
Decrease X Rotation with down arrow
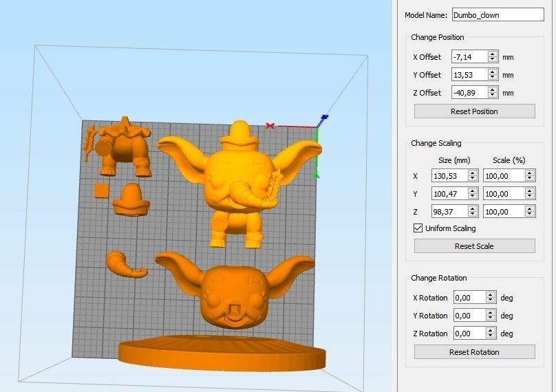coord(491,301)
